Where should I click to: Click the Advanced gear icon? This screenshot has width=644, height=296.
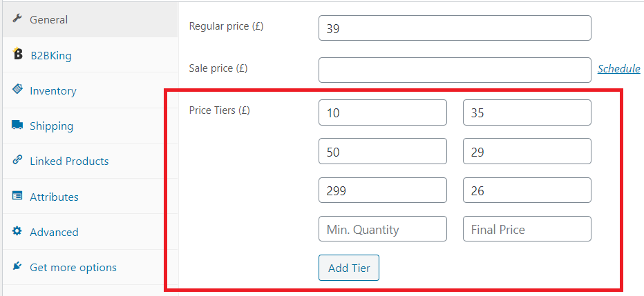pyautogui.click(x=17, y=231)
